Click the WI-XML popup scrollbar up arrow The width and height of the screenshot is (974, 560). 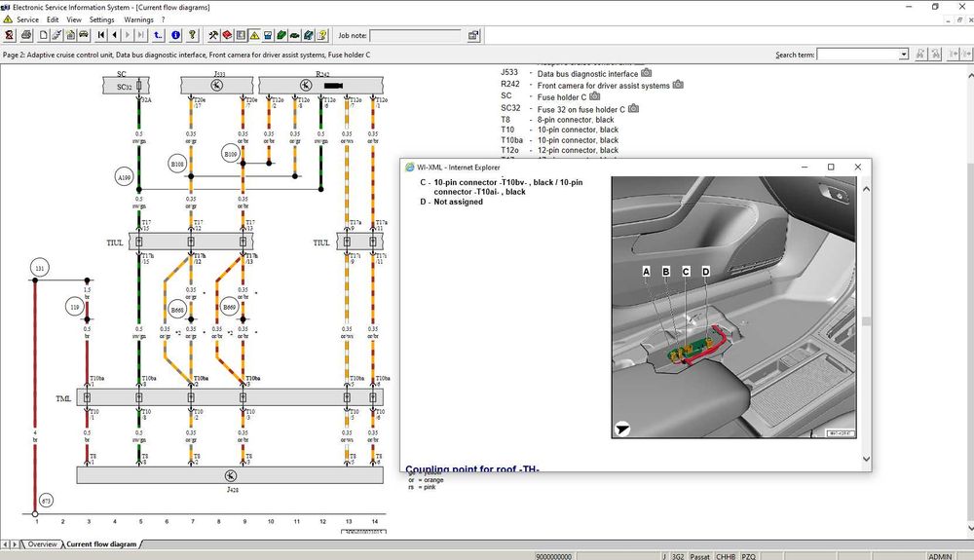click(866, 188)
